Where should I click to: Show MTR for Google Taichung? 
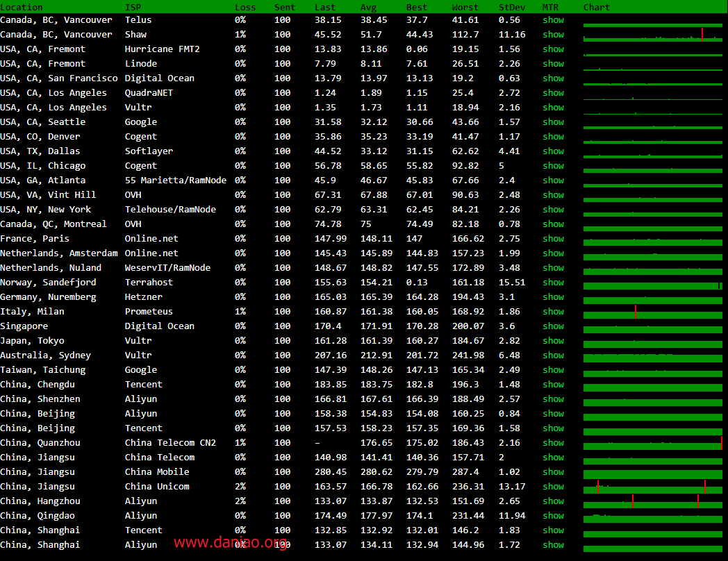(553, 370)
